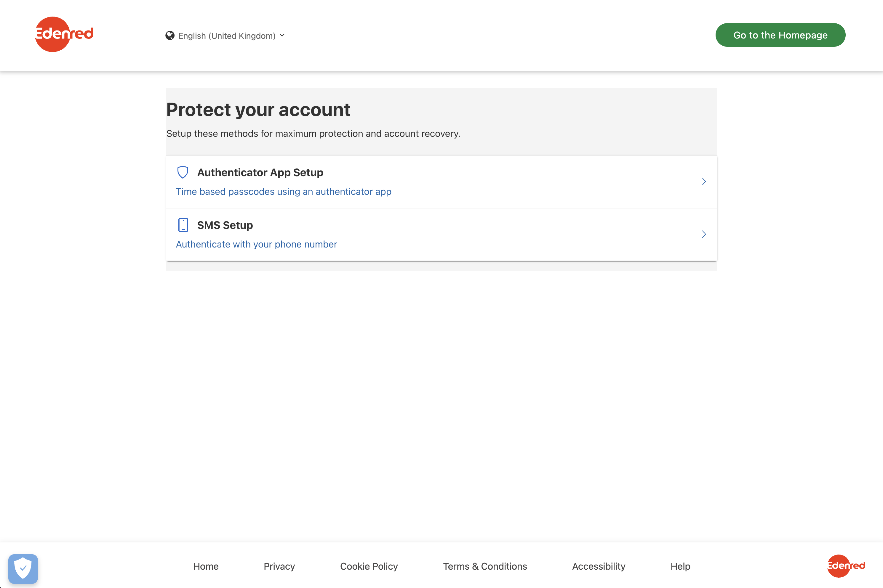Open the Accessibility footer link
The image size is (883, 588).
[x=599, y=566]
